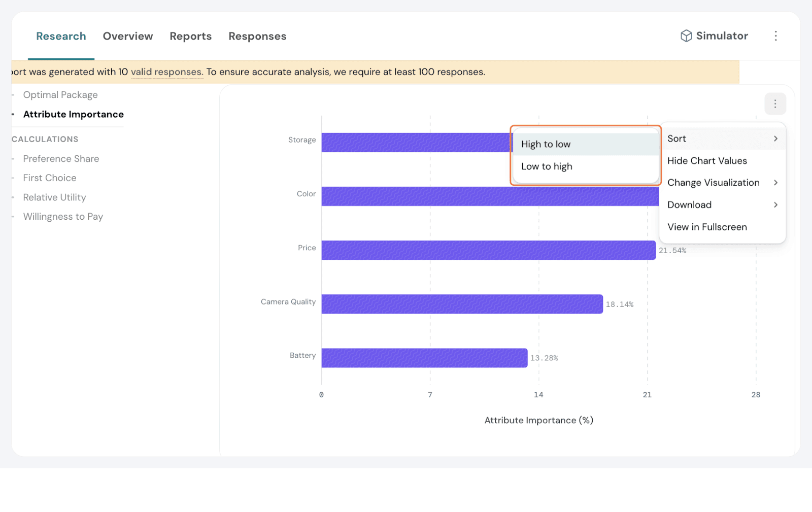Click the Camera Quality purple bar
This screenshot has width=812, height=512.
tap(462, 304)
